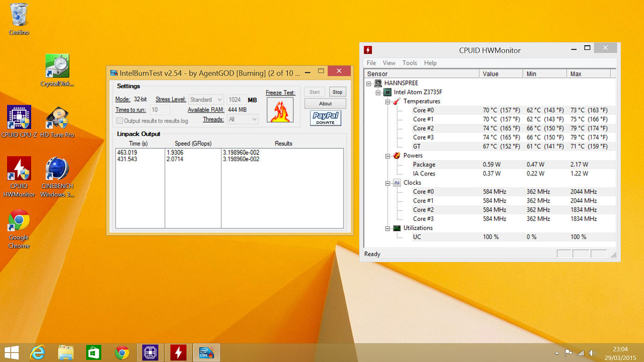644x362 pixels.
Task: Open the Threads dropdown
Action: (x=243, y=120)
